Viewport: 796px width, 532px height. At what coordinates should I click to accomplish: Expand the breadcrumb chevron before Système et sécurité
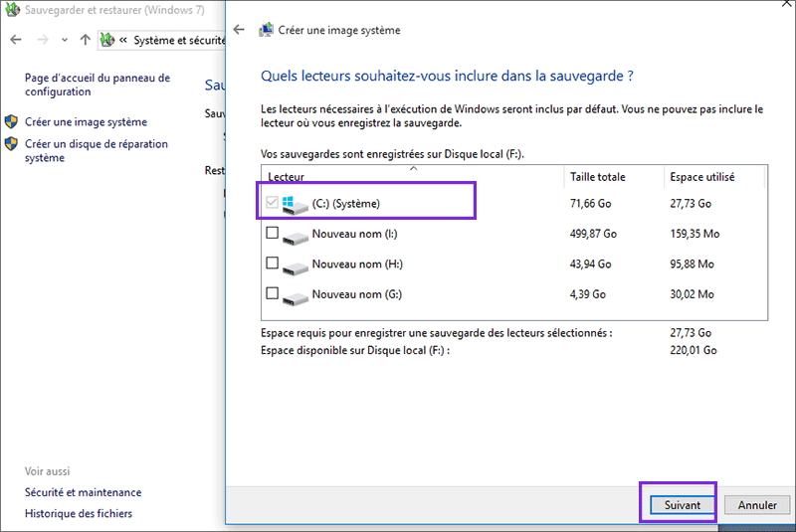(x=122, y=41)
